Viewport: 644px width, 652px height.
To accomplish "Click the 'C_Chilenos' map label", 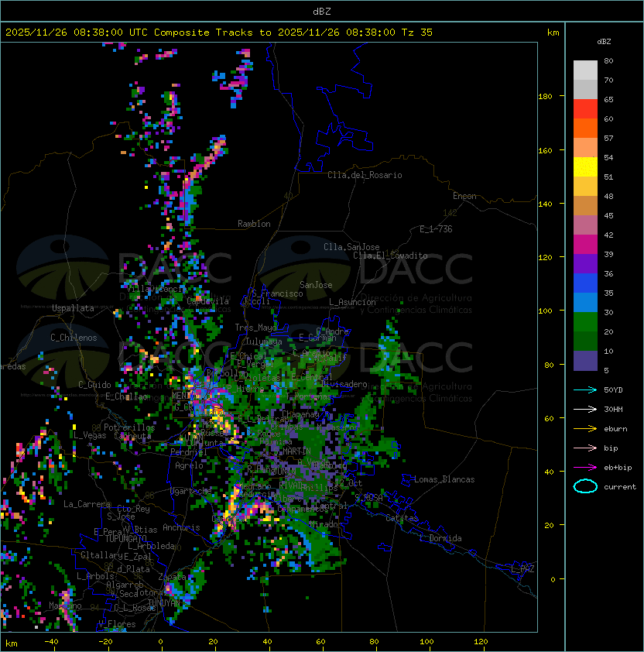I will [74, 338].
